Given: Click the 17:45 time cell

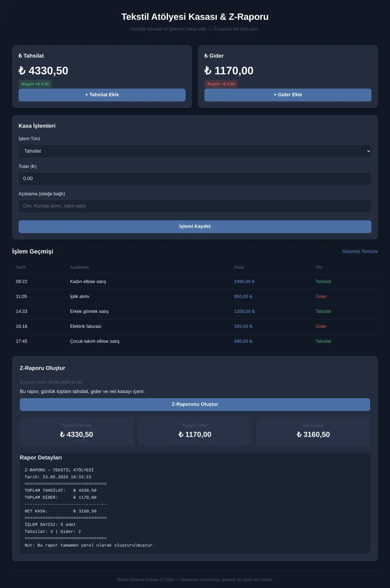Looking at the screenshot, I should pyautogui.click(x=21, y=341).
